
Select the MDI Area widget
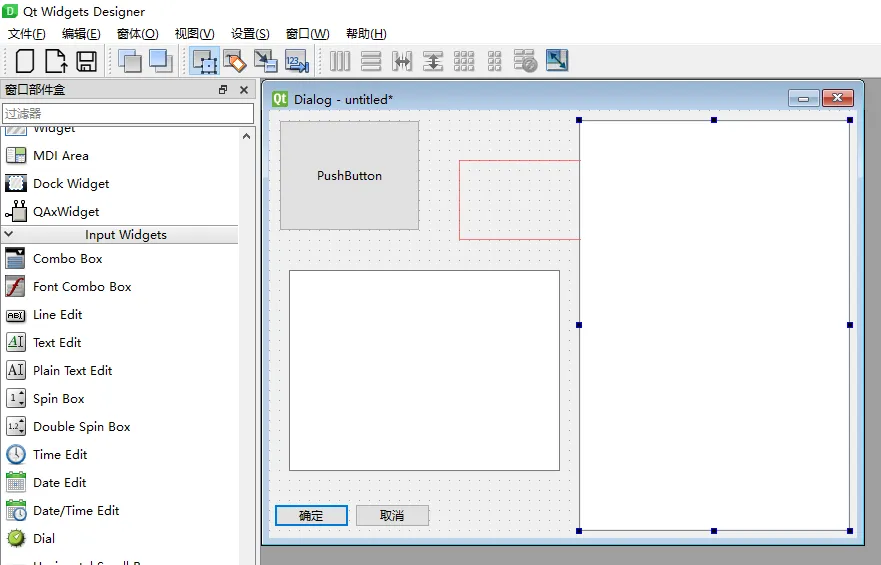point(61,156)
